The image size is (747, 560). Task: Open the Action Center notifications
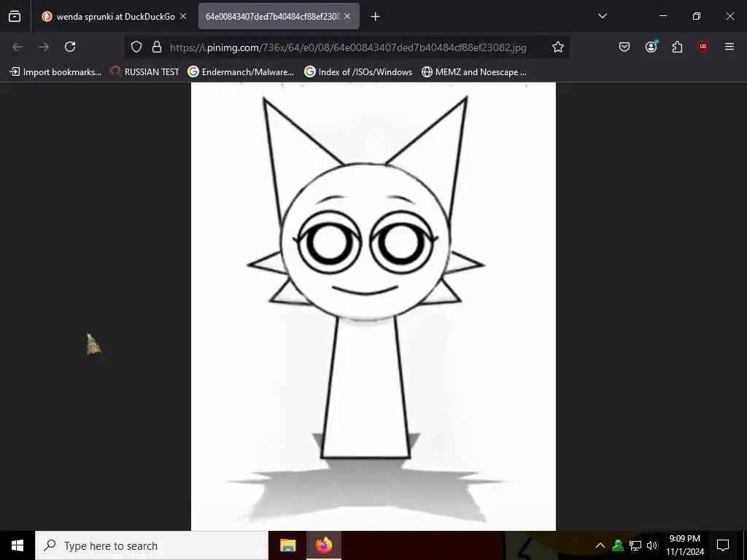click(x=723, y=545)
